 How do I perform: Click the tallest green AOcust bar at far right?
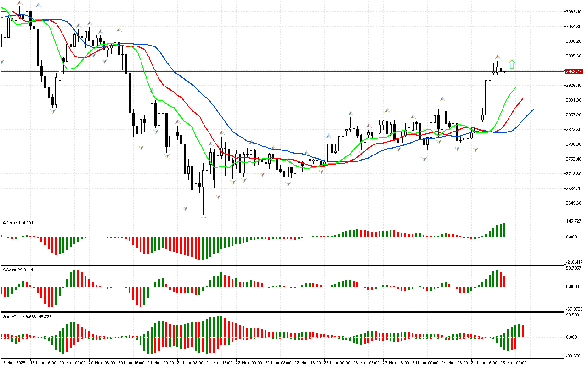click(504, 230)
